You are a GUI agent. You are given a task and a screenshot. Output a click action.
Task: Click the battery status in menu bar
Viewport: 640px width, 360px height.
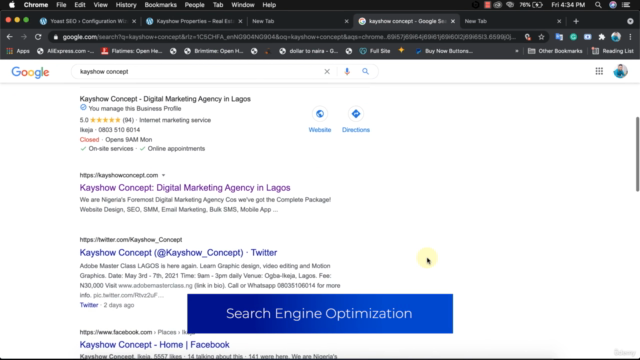(x=531, y=5)
